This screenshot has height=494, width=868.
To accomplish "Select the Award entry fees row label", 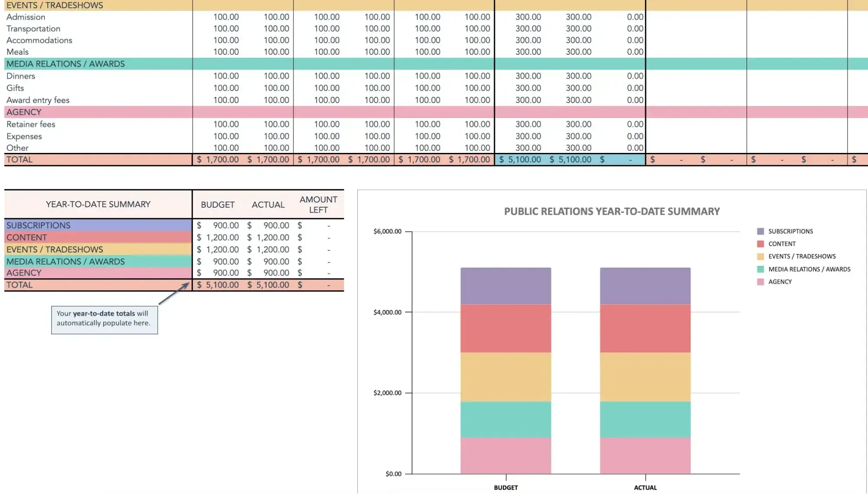I will click(x=38, y=100).
